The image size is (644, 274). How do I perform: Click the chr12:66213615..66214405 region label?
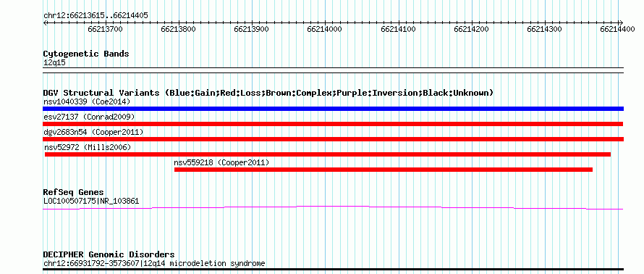[96, 16]
